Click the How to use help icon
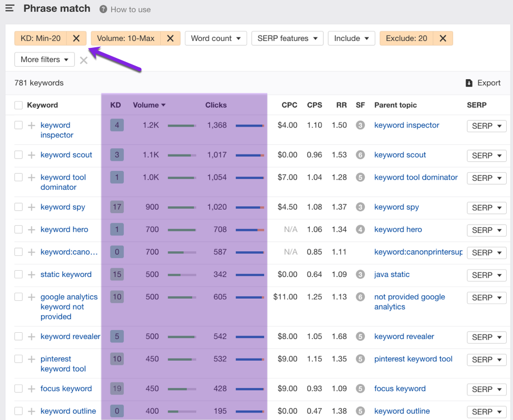 pos(103,9)
